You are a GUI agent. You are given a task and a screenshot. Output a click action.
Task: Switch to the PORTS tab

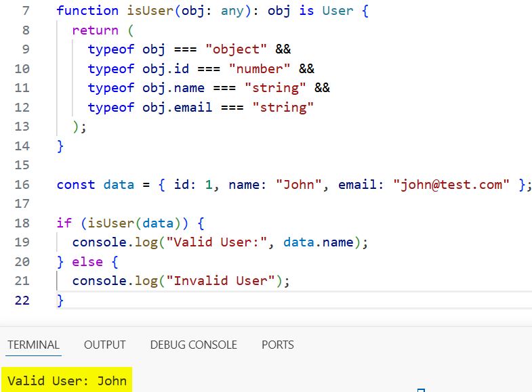coord(278,345)
